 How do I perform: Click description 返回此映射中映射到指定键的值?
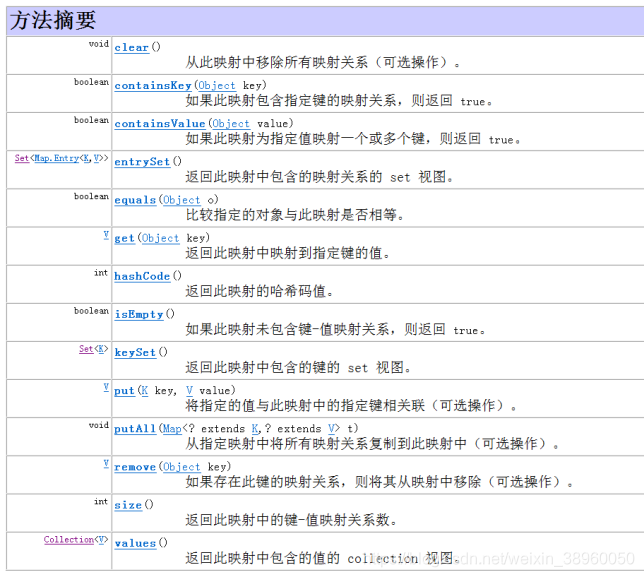click(287, 253)
